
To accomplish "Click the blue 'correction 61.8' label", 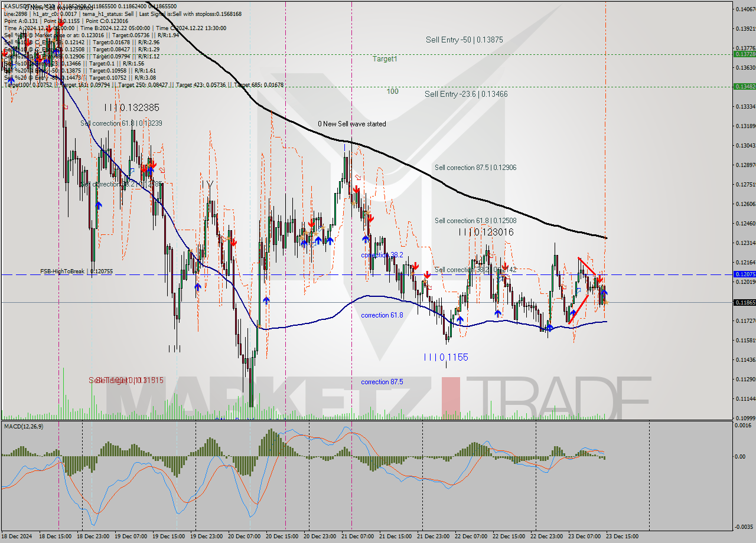I will (x=382, y=315).
